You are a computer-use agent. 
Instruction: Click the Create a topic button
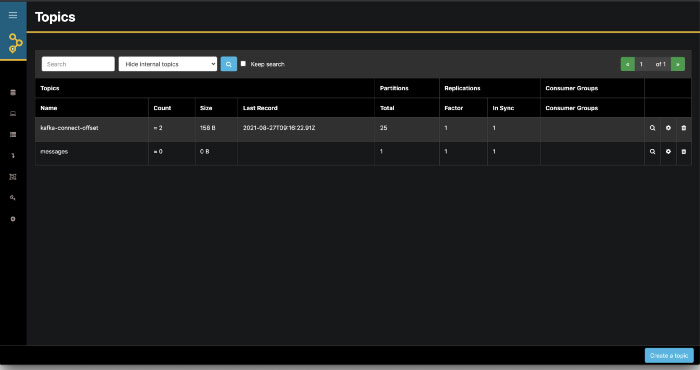point(669,356)
